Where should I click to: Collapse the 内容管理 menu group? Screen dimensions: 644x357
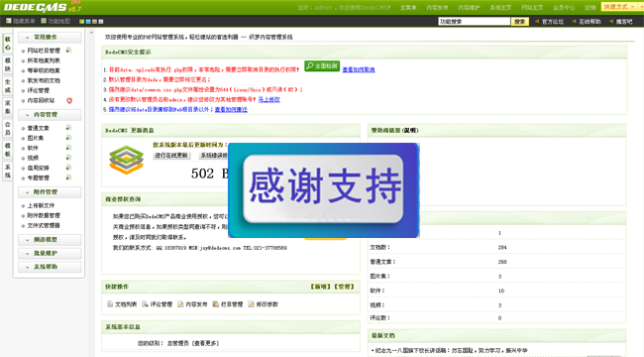click(x=50, y=115)
